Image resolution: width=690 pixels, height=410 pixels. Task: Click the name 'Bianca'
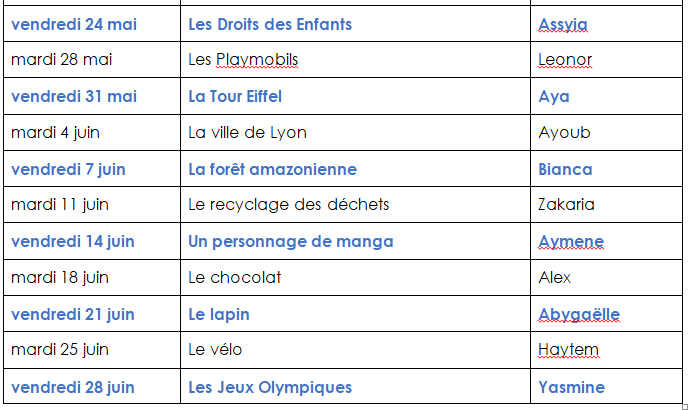coord(565,169)
